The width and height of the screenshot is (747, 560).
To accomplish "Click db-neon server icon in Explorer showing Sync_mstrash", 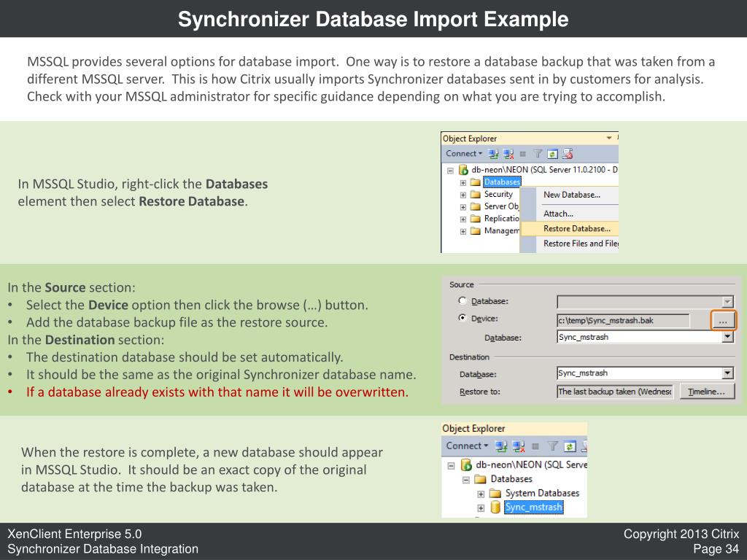I will tap(466, 464).
